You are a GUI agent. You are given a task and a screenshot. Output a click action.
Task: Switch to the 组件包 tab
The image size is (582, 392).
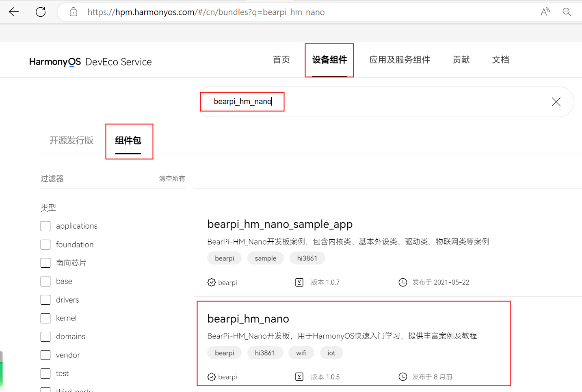tap(128, 141)
